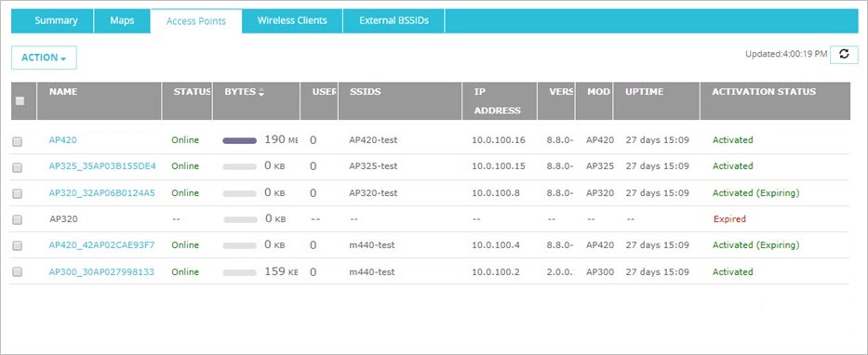The height and width of the screenshot is (355, 868).
Task: Check the box for AP325_35AP03B155DE4
Action: click(17, 167)
